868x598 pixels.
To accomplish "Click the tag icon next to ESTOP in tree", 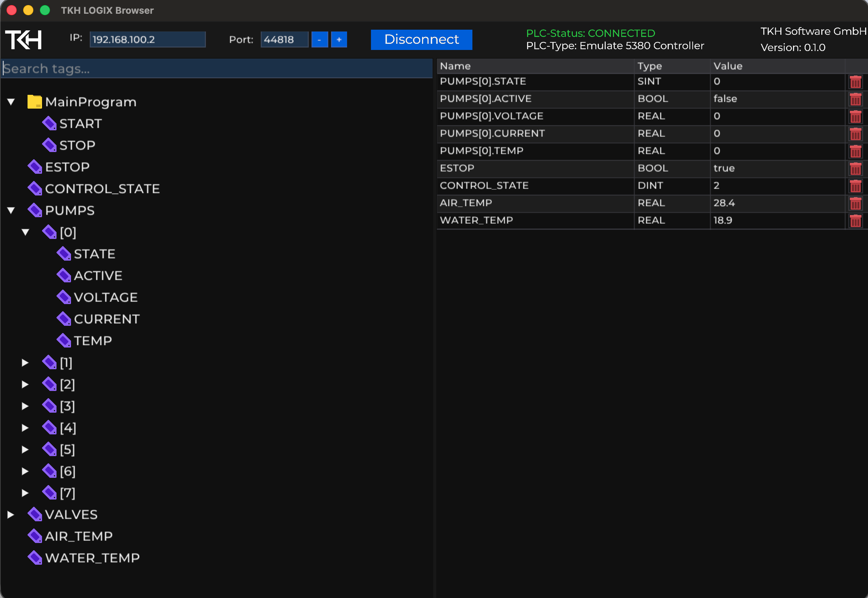I will pos(35,167).
